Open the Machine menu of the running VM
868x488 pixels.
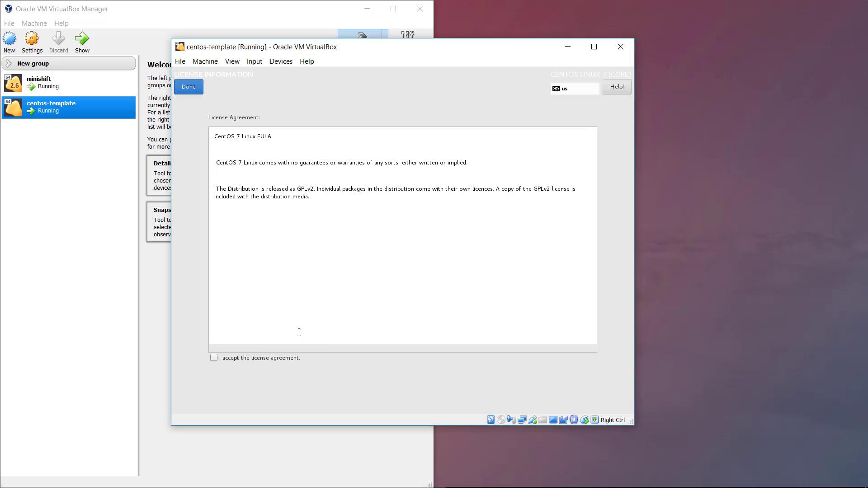click(x=205, y=61)
